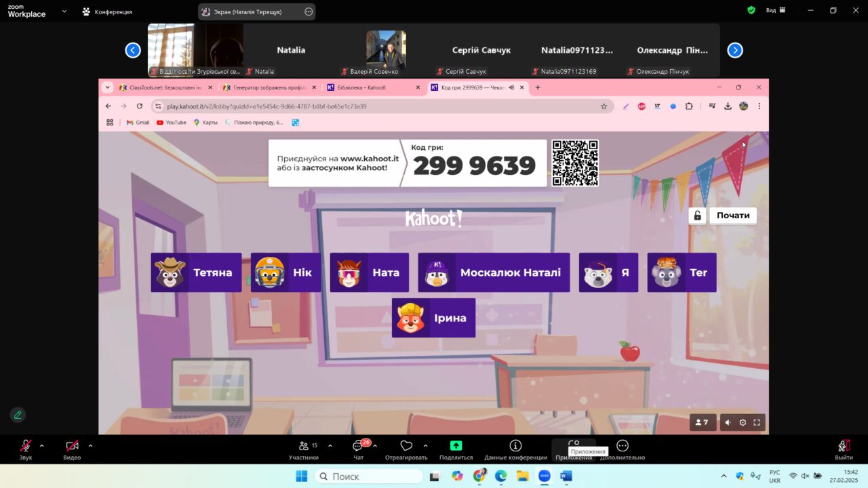Show next participants with right arrow

click(x=735, y=50)
